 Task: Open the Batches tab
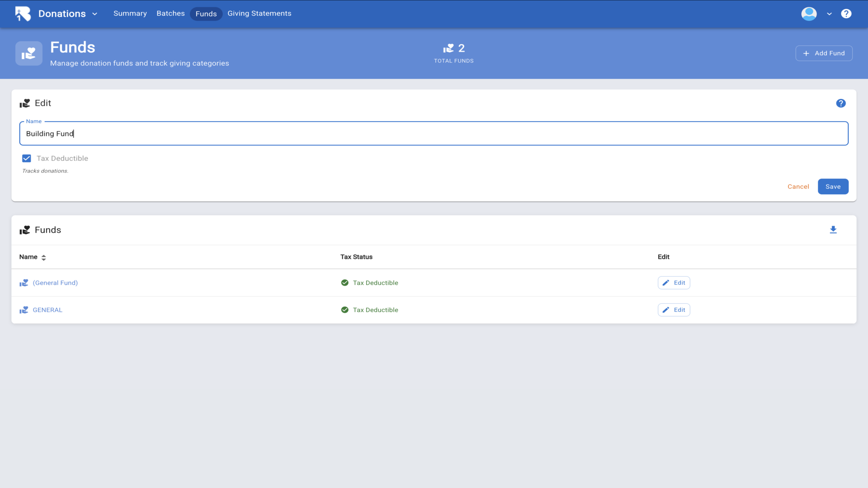pos(170,14)
